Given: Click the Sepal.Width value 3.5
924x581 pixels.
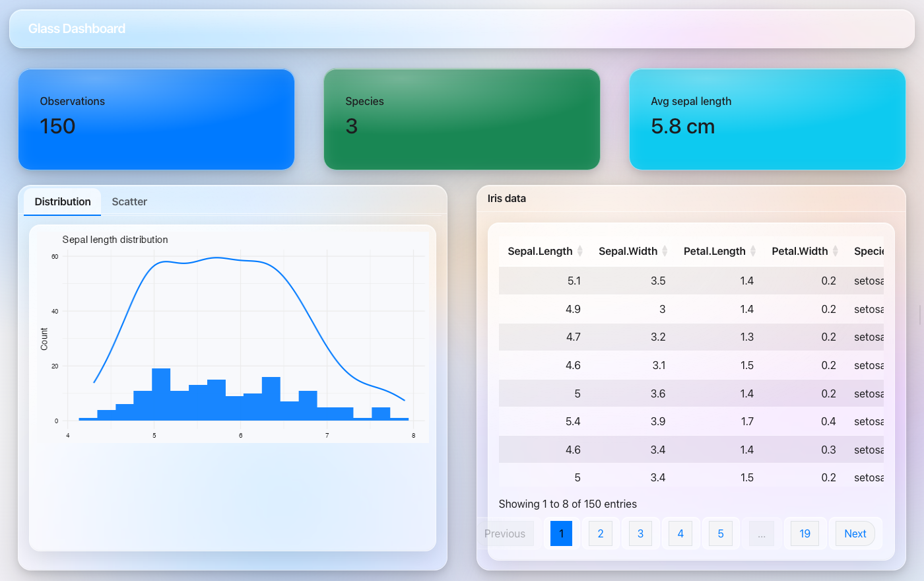Looking at the screenshot, I should [658, 281].
